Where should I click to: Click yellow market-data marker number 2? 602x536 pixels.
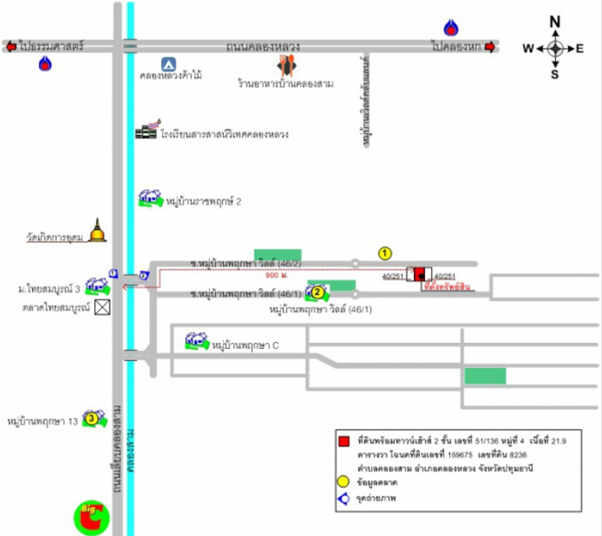point(317,293)
